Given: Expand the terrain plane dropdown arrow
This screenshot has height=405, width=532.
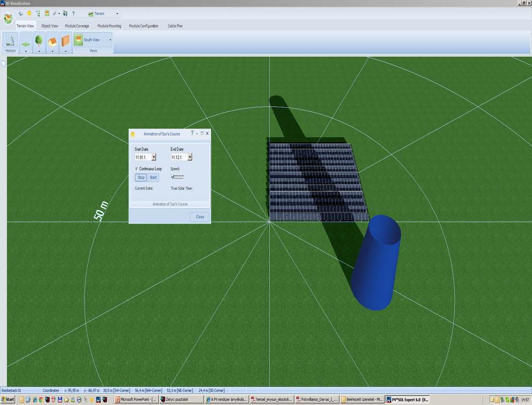Looking at the screenshot, I should coord(26,51).
